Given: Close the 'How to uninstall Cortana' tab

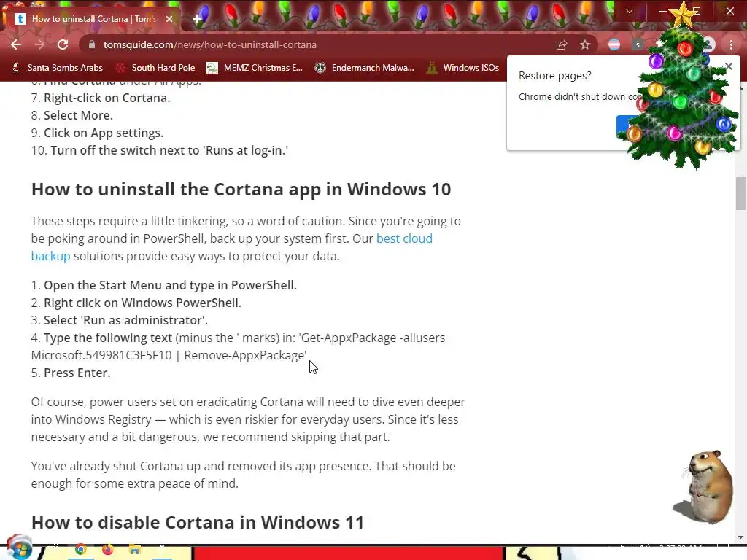Looking at the screenshot, I should click(169, 19).
